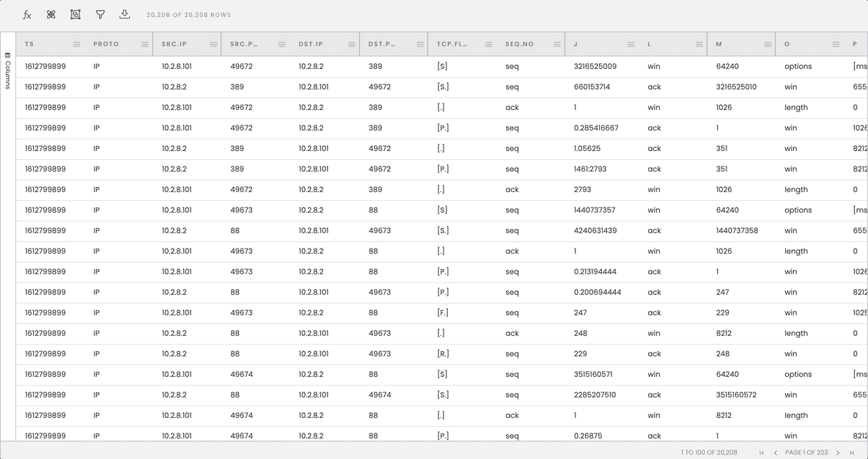Screen dimensions: 868x459
Task: Sort by the L column header
Action: point(649,44)
